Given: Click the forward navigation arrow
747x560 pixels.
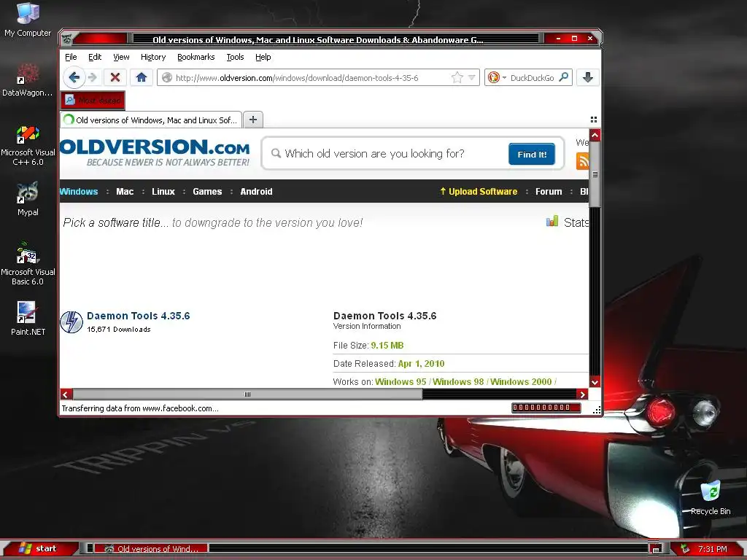Looking at the screenshot, I should [93, 77].
